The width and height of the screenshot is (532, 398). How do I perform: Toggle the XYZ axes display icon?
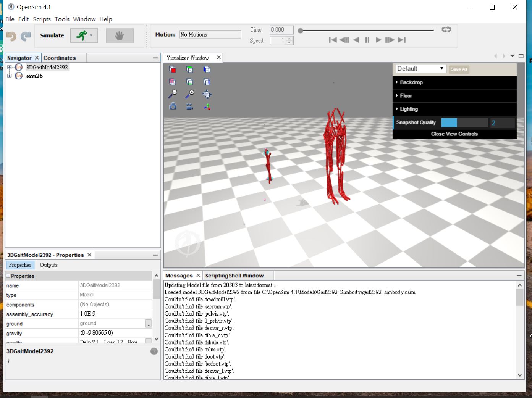[207, 106]
